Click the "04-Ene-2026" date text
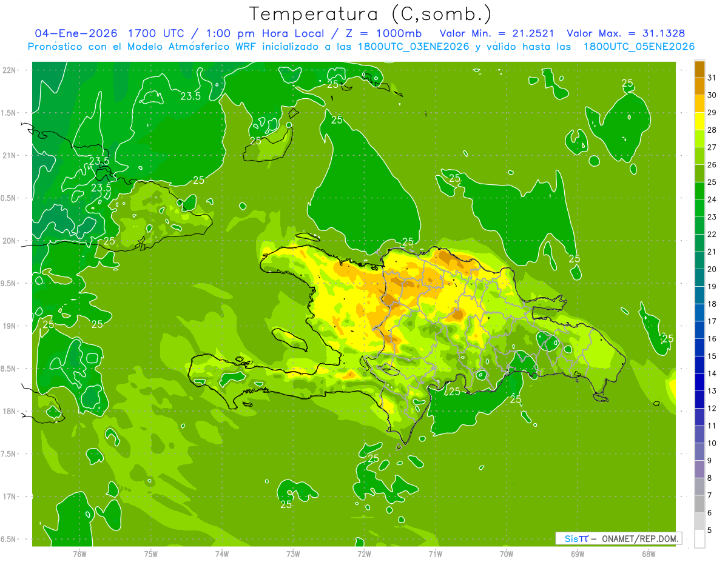The height and width of the screenshot is (562, 728). [x=76, y=33]
